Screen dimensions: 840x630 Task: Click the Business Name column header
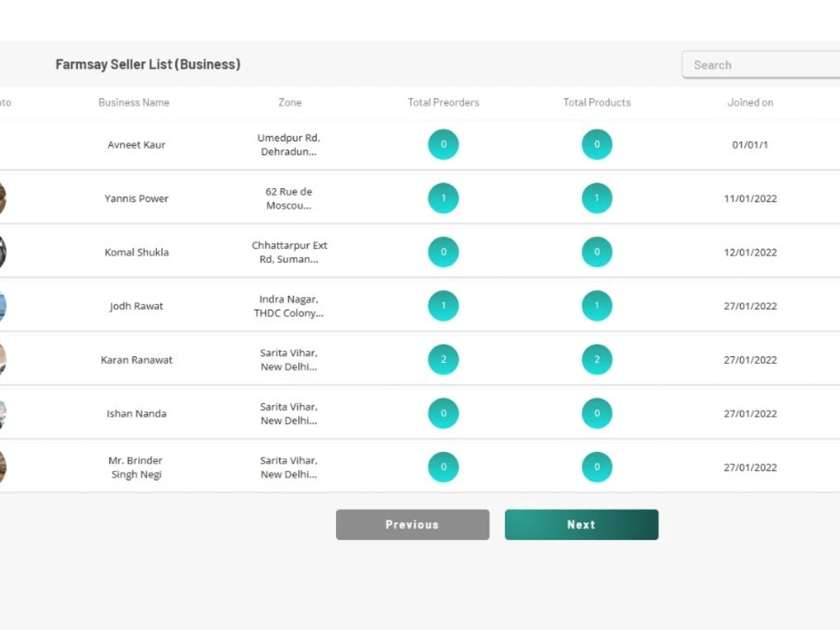tap(134, 102)
